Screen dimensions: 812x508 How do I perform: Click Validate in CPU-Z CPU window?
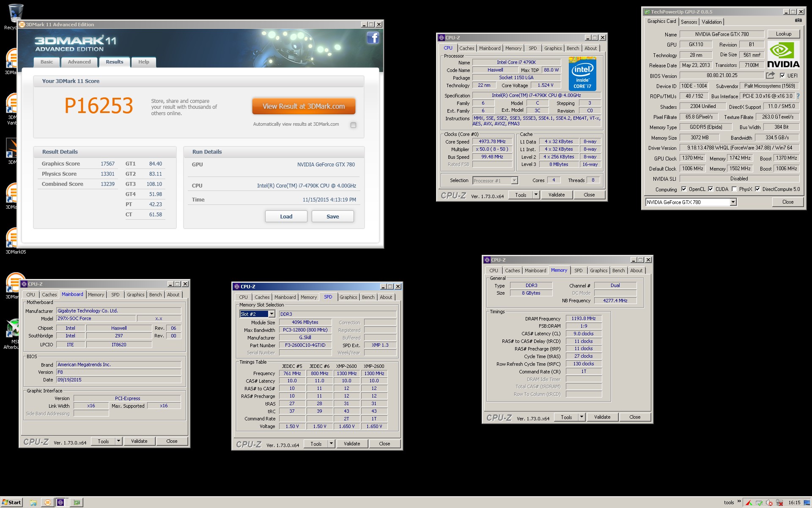click(x=557, y=195)
